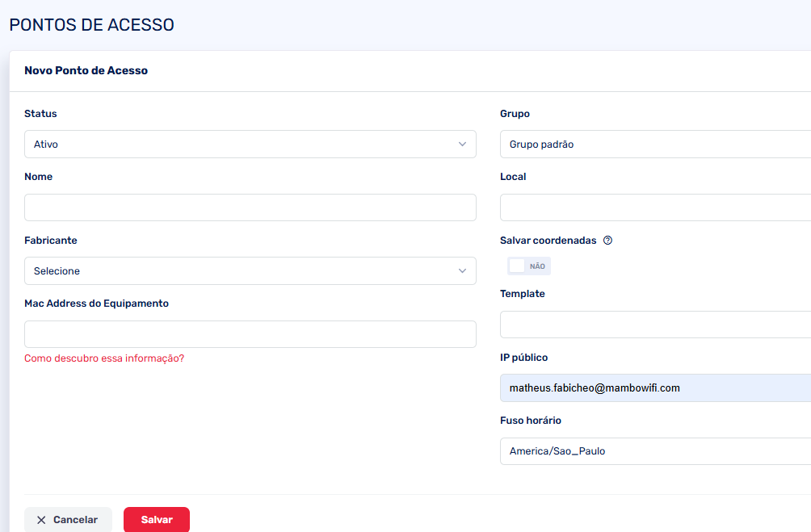The width and height of the screenshot is (811, 532).
Task: Open the 'Como descubro essa informação?' link
Action: pos(104,358)
